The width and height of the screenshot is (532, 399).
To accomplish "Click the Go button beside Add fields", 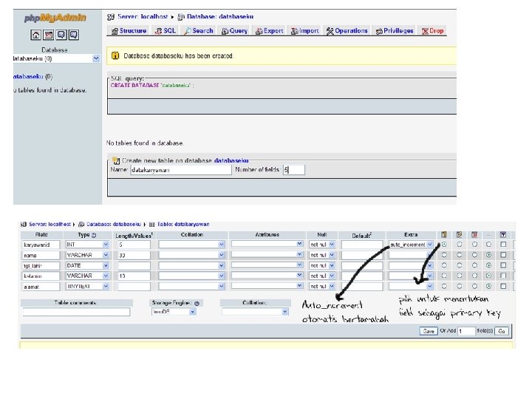I will [502, 331].
